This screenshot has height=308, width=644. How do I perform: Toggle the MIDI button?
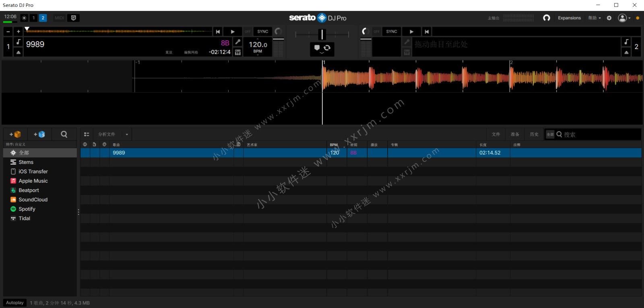(59, 18)
